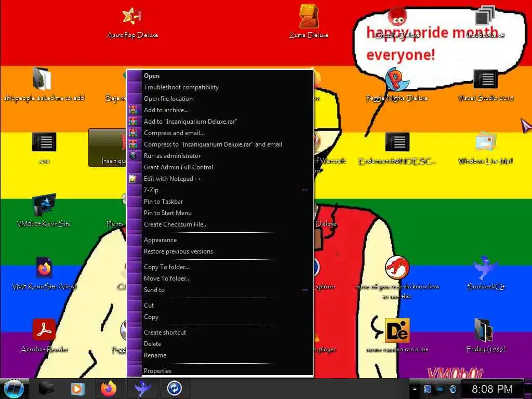Screen dimensions: 532x399
Task: Open Properties from the context menu
Action: tap(220, 371)
